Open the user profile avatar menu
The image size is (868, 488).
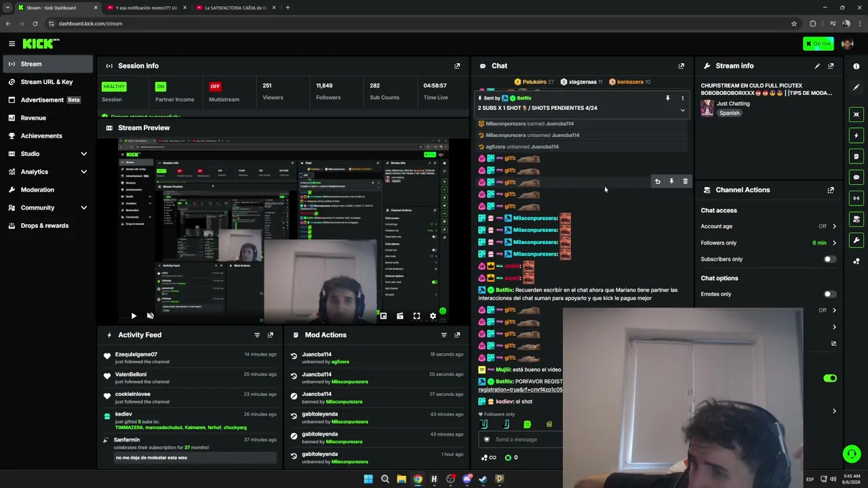[847, 43]
